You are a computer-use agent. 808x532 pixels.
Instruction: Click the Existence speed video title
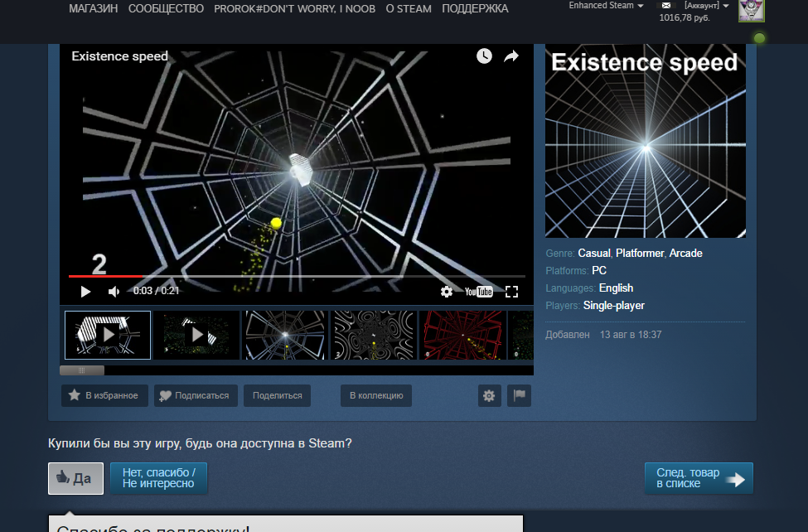click(119, 56)
